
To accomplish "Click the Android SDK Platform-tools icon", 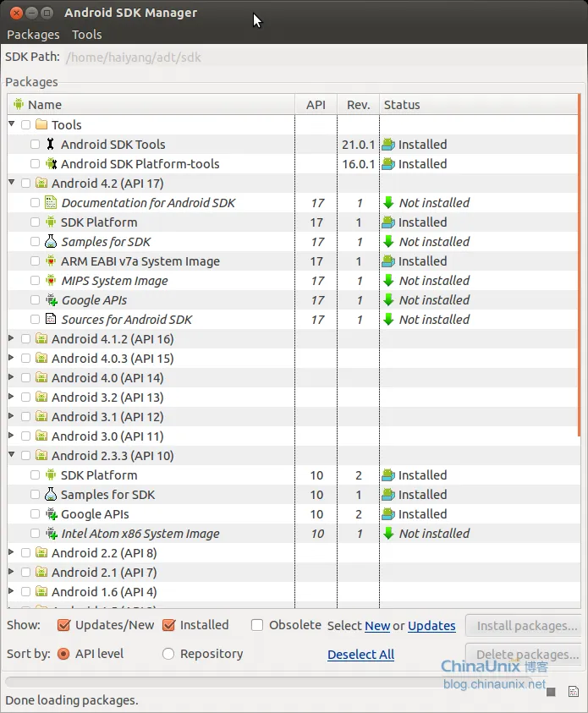I will tap(52, 164).
